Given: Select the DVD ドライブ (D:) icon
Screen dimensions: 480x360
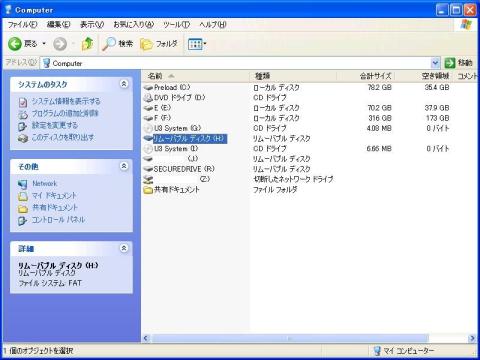Looking at the screenshot, I should pyautogui.click(x=148, y=98).
